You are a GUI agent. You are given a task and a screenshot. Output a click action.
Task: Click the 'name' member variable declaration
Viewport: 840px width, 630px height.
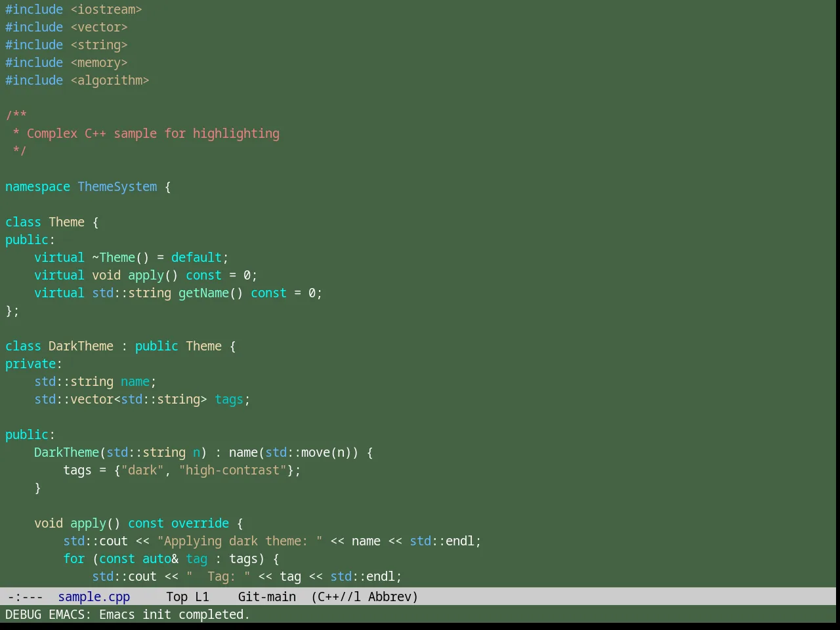tap(135, 381)
